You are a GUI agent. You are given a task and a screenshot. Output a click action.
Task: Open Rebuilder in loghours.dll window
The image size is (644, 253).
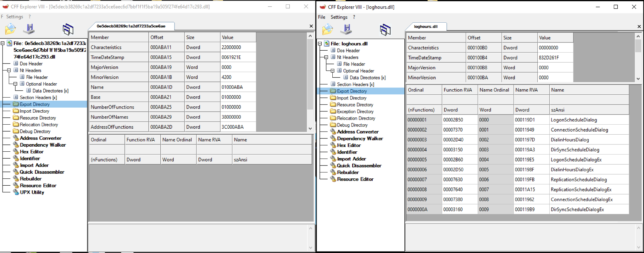pyautogui.click(x=348, y=172)
